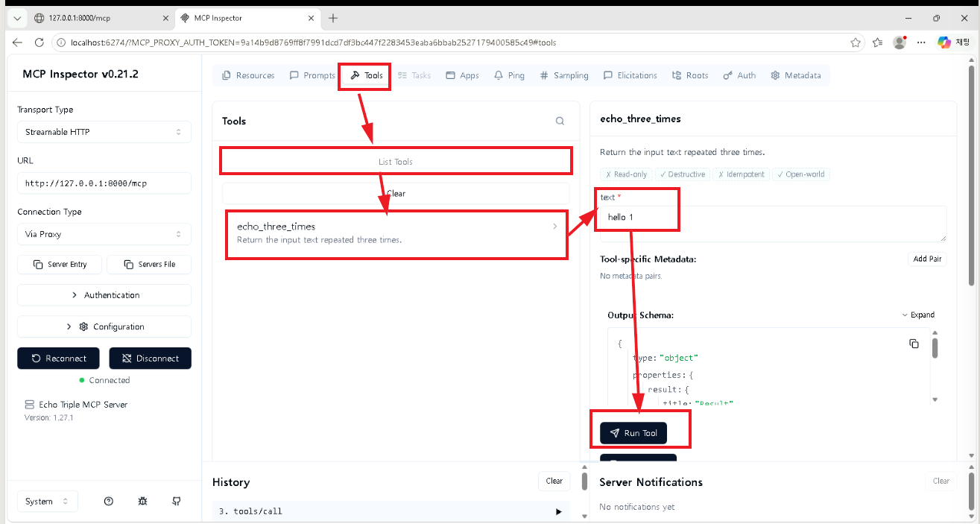Open the Connection Type dropdown

104,234
